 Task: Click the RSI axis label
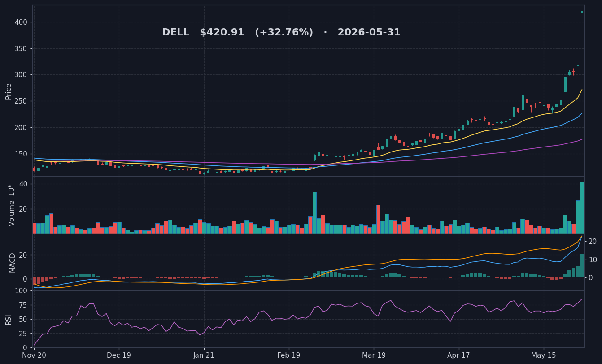click(9, 319)
